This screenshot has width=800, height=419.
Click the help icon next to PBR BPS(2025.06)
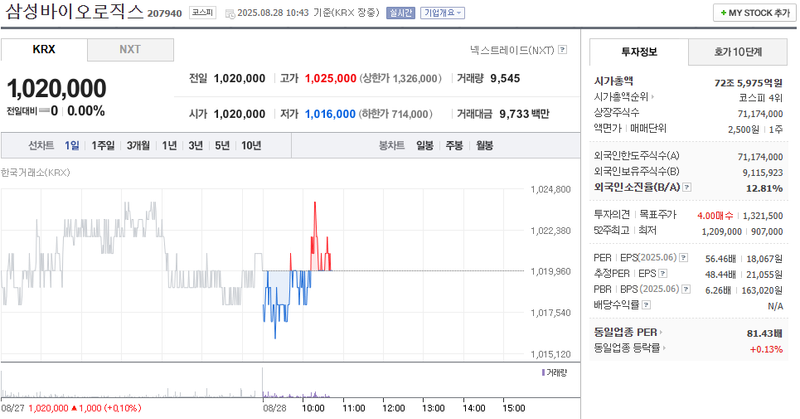686,289
